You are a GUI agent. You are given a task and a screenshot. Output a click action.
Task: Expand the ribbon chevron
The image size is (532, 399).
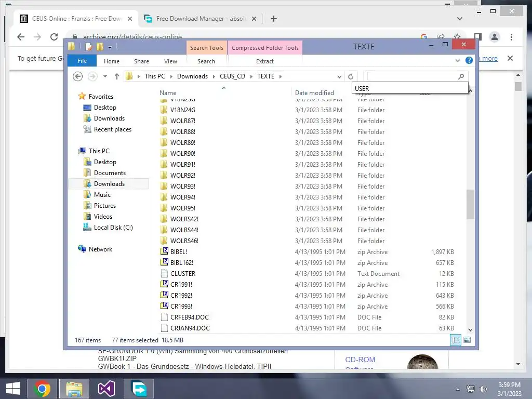pyautogui.click(x=457, y=61)
